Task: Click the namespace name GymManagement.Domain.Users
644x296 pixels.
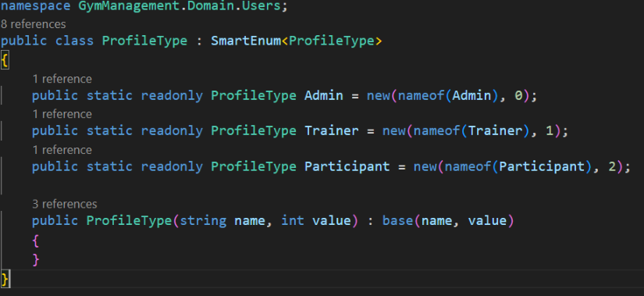Action: [180, 6]
